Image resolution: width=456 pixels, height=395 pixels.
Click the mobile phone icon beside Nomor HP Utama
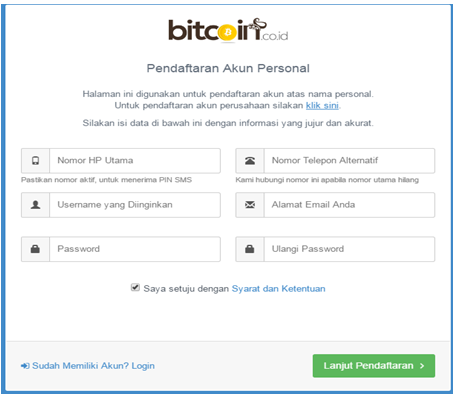pos(35,161)
